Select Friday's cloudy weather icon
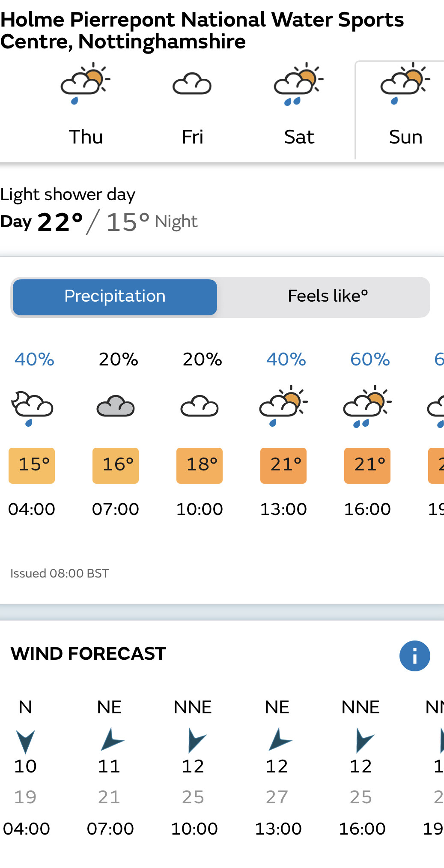 point(192,84)
